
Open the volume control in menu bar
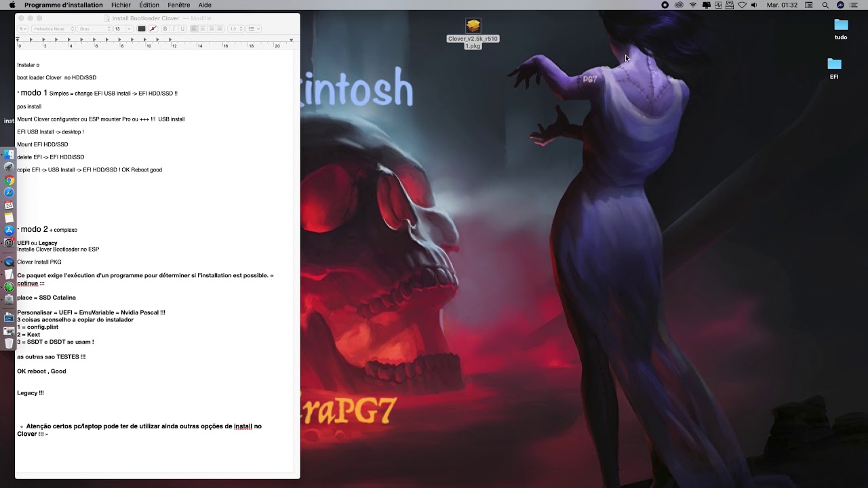753,5
